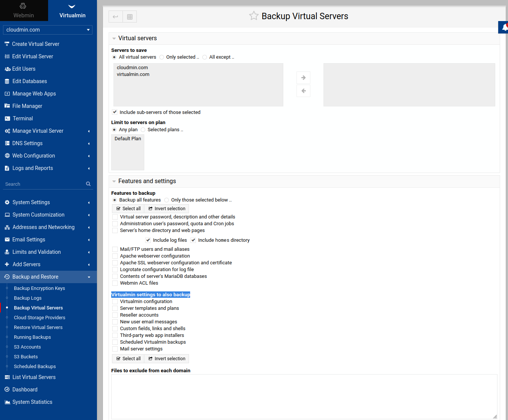
Task: Click System Settings gear icon
Action: 7,202
